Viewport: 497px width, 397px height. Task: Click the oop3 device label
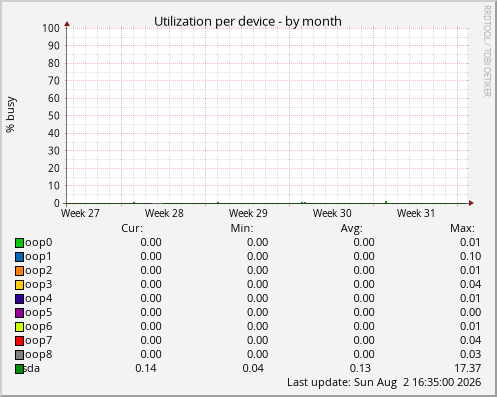tap(39, 285)
